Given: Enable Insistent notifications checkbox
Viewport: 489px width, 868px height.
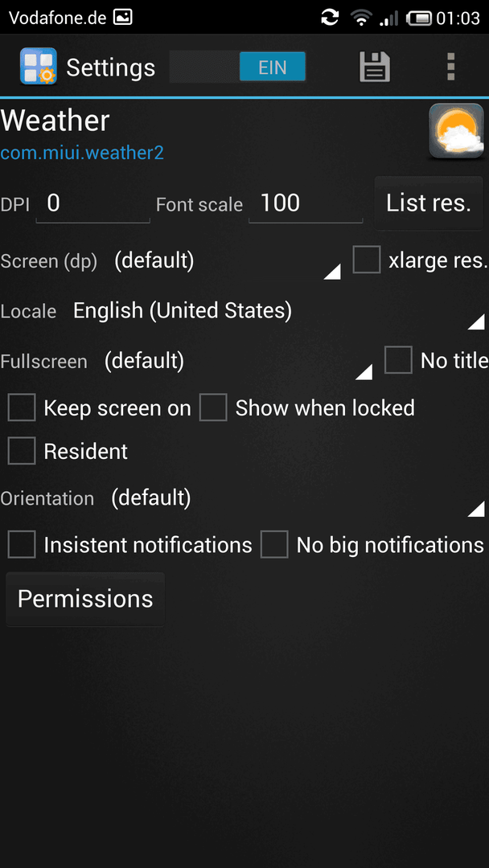Looking at the screenshot, I should coord(22,545).
